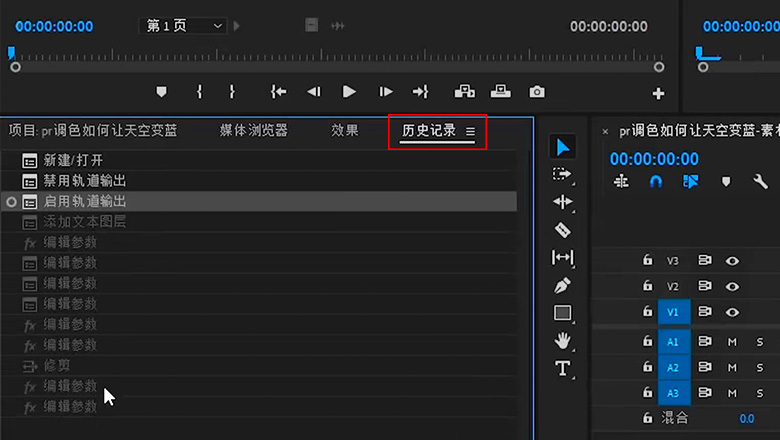This screenshot has width=780, height=440.
Task: Select the Type tool
Action: pyautogui.click(x=563, y=368)
